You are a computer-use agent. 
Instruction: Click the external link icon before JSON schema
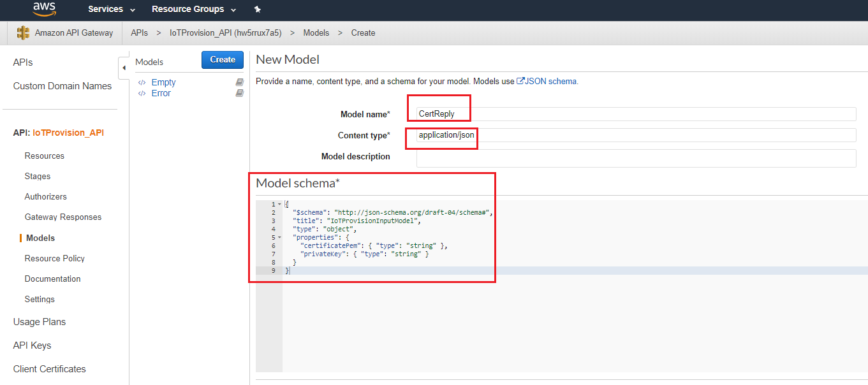(x=520, y=81)
